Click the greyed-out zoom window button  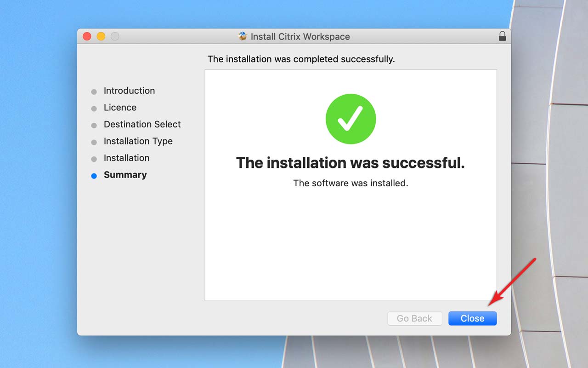[x=115, y=36]
